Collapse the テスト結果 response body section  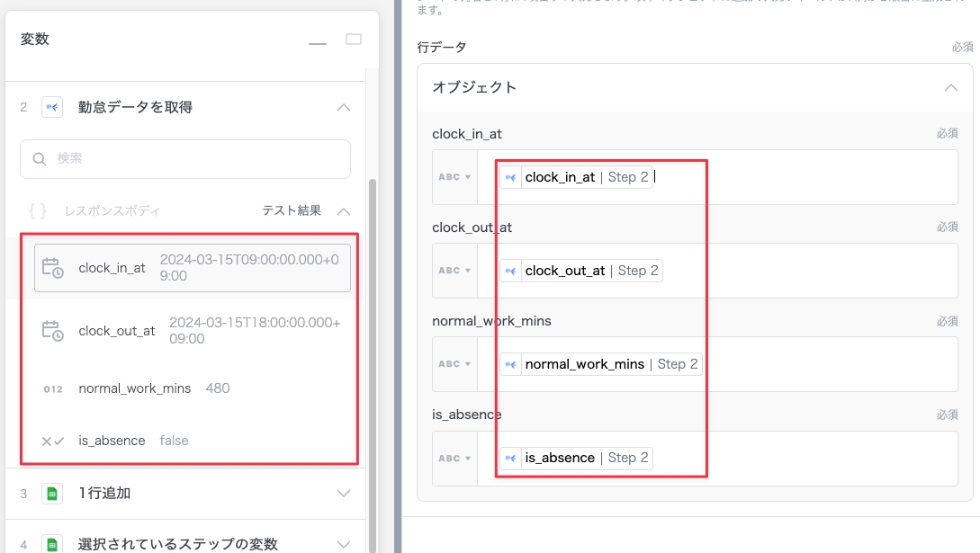343,211
